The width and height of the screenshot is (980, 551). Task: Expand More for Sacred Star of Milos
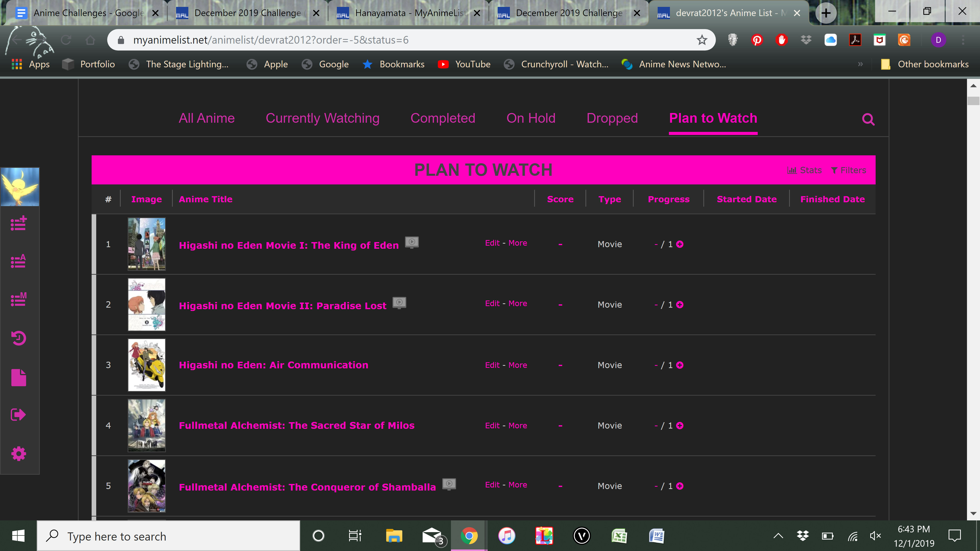point(517,425)
